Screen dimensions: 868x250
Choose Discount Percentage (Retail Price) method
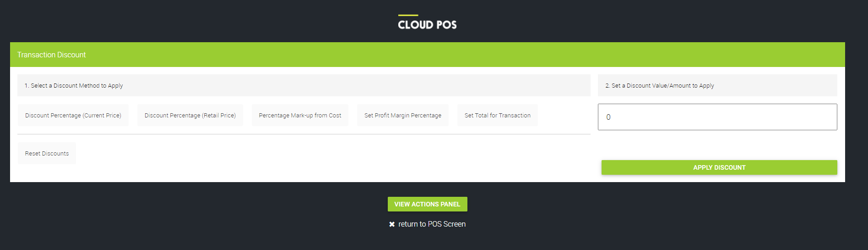[190, 115]
